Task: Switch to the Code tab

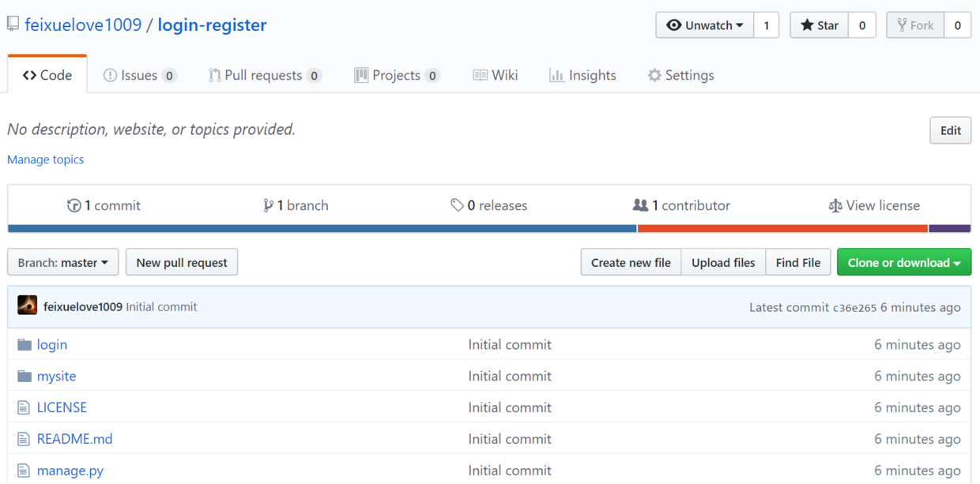Action: pyautogui.click(x=47, y=75)
